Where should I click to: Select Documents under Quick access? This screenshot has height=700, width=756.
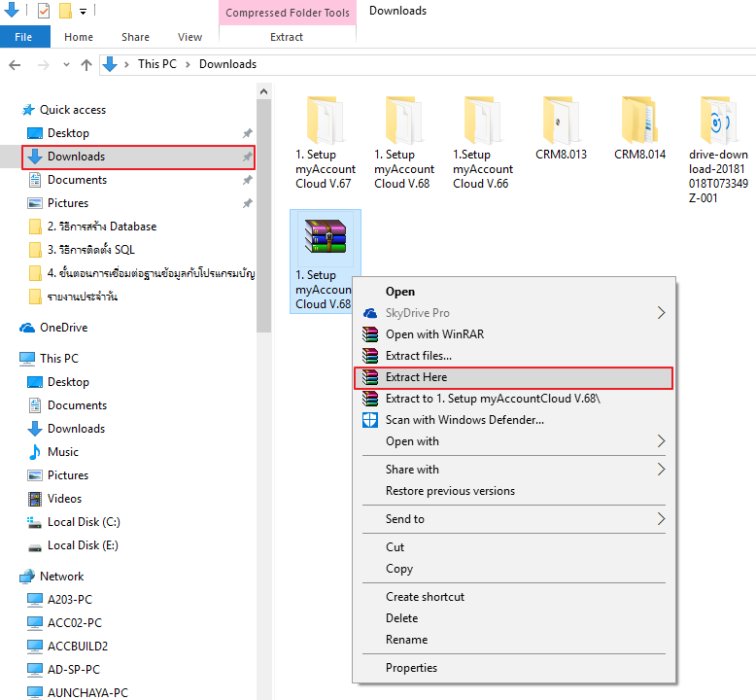point(77,180)
